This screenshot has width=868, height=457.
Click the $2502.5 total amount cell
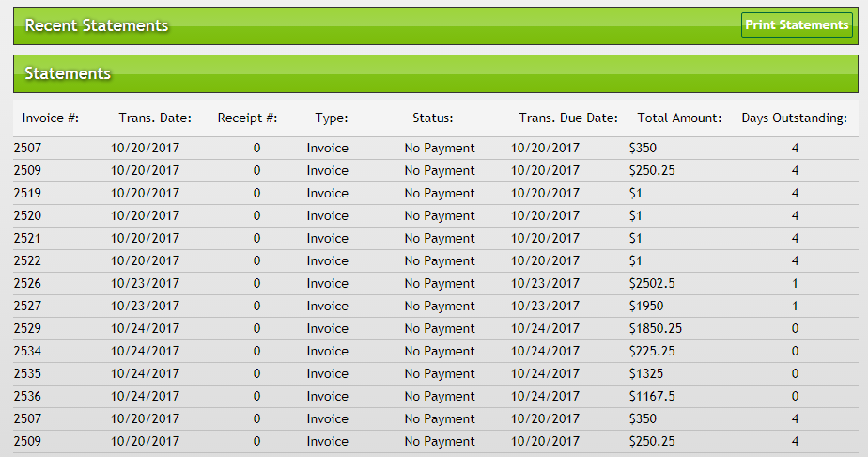[x=652, y=284]
